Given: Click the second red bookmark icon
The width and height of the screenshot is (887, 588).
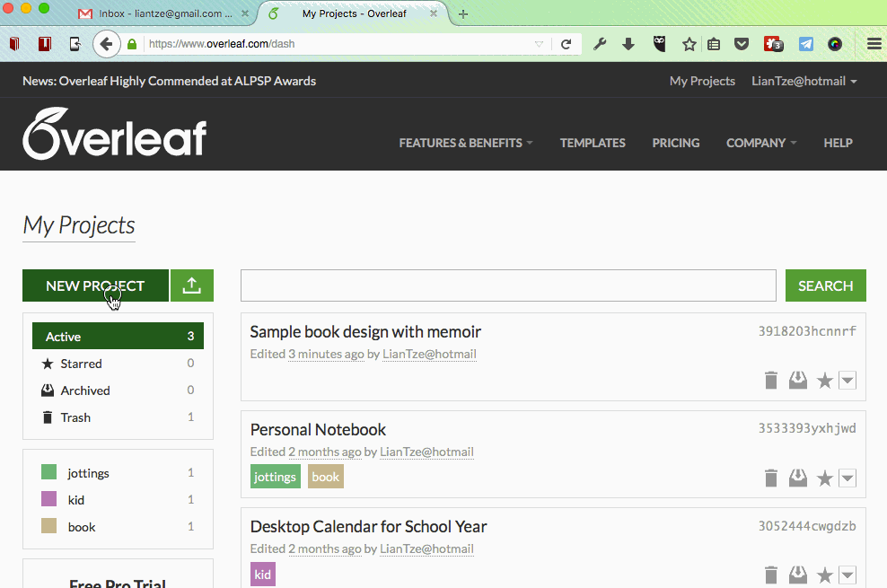Looking at the screenshot, I should (x=45, y=43).
